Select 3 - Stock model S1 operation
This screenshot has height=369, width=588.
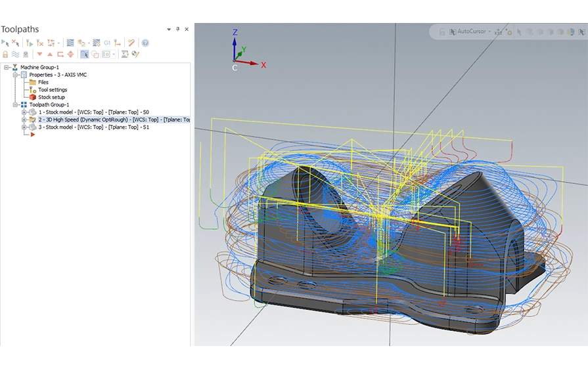tap(94, 127)
